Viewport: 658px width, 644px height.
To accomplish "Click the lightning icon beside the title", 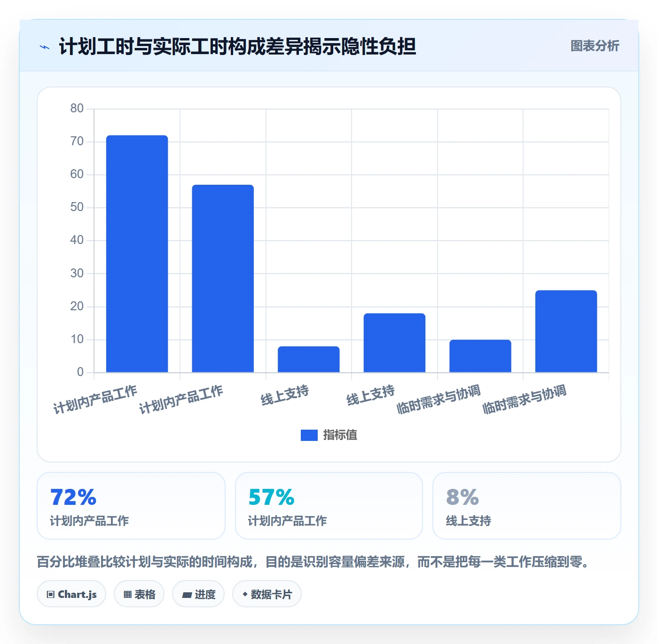I will pos(45,47).
